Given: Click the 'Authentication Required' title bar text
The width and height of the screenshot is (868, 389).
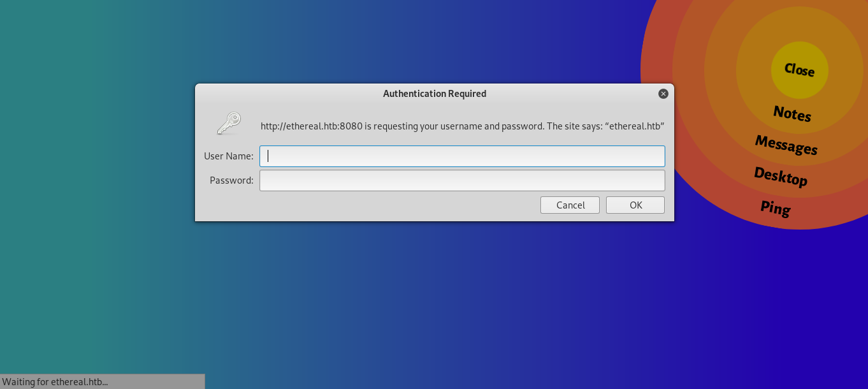Looking at the screenshot, I should point(434,94).
